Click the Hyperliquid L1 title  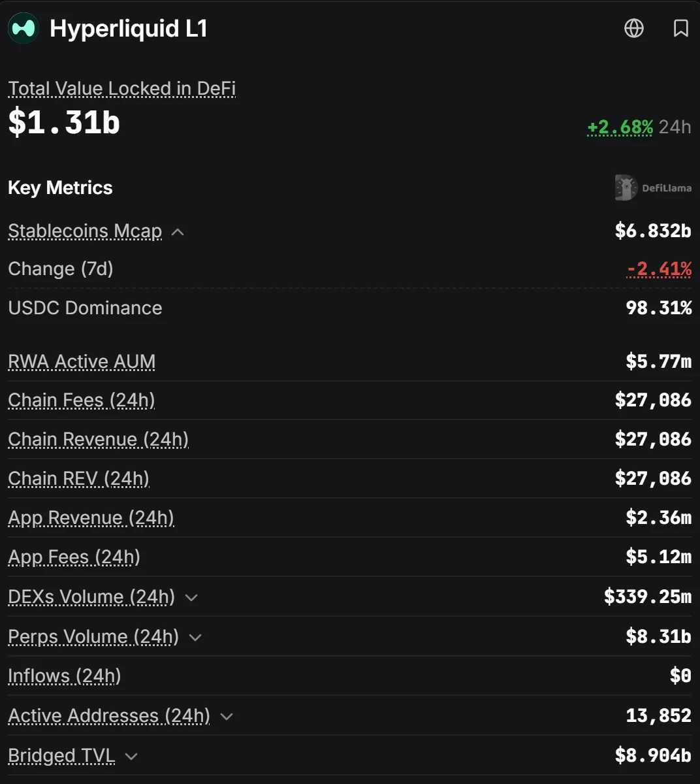[x=129, y=28]
